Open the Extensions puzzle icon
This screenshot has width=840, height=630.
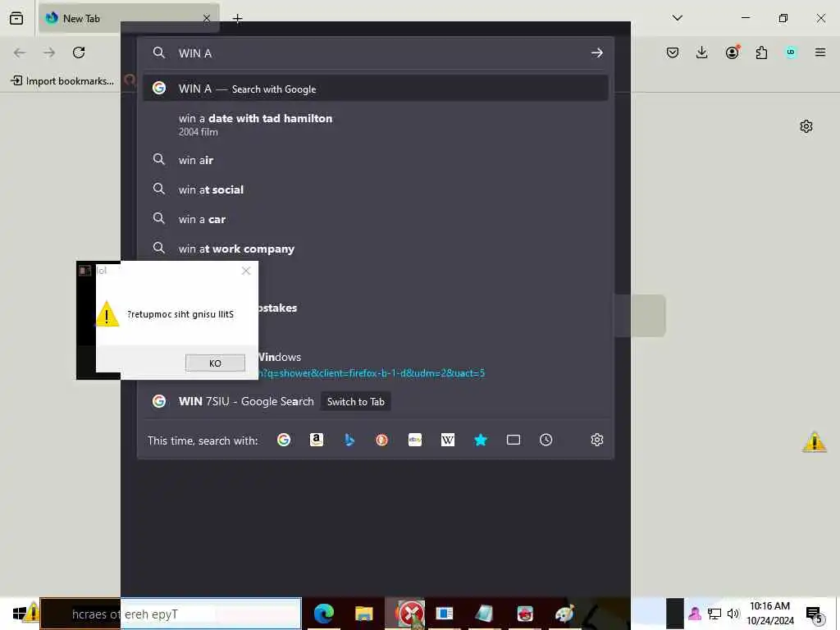761,52
